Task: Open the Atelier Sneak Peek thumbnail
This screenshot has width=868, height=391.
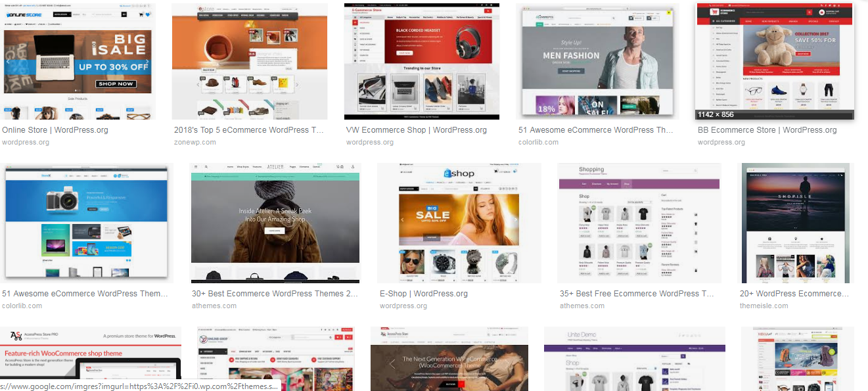Action: coord(275,223)
